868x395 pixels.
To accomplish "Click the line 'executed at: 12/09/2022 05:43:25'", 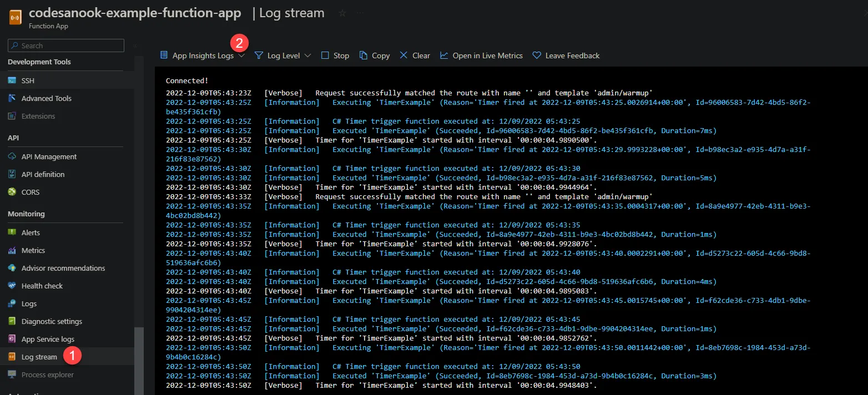I will (373, 121).
